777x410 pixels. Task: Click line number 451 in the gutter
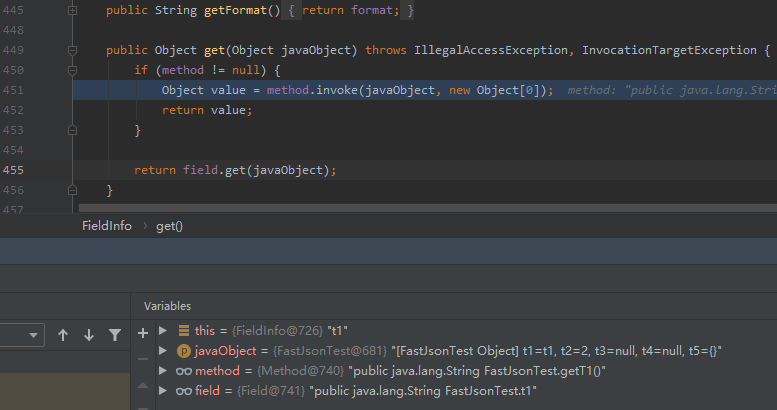click(13, 90)
